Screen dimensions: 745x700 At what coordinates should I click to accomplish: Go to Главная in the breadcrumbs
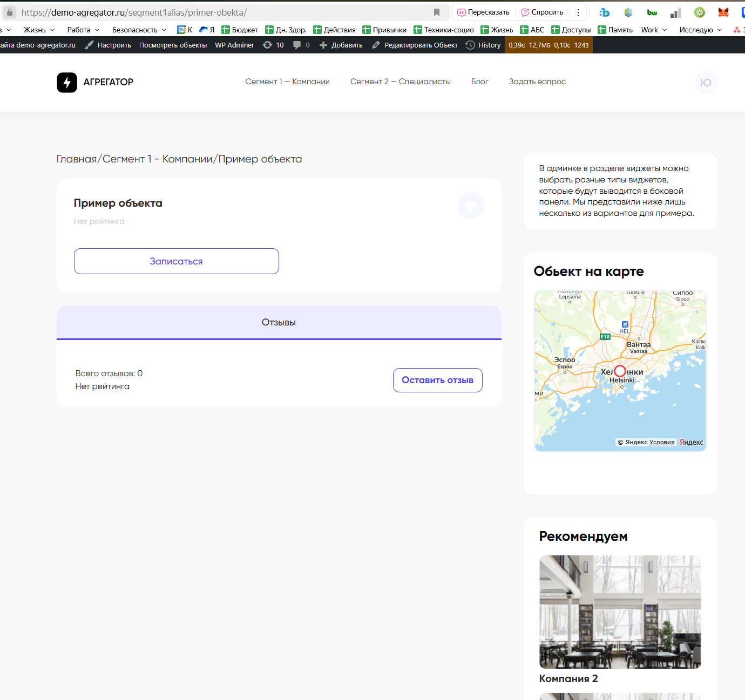[77, 159]
